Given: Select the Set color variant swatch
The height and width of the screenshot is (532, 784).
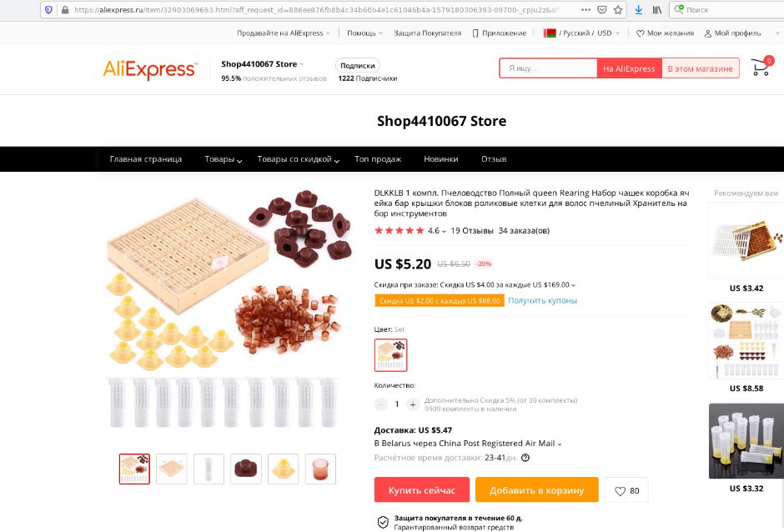Looking at the screenshot, I should (x=390, y=355).
